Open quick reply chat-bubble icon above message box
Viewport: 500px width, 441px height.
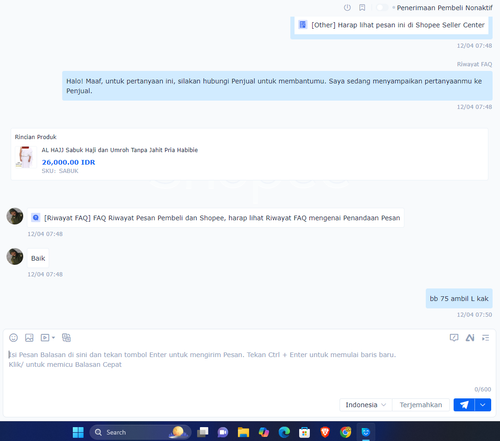(454, 338)
